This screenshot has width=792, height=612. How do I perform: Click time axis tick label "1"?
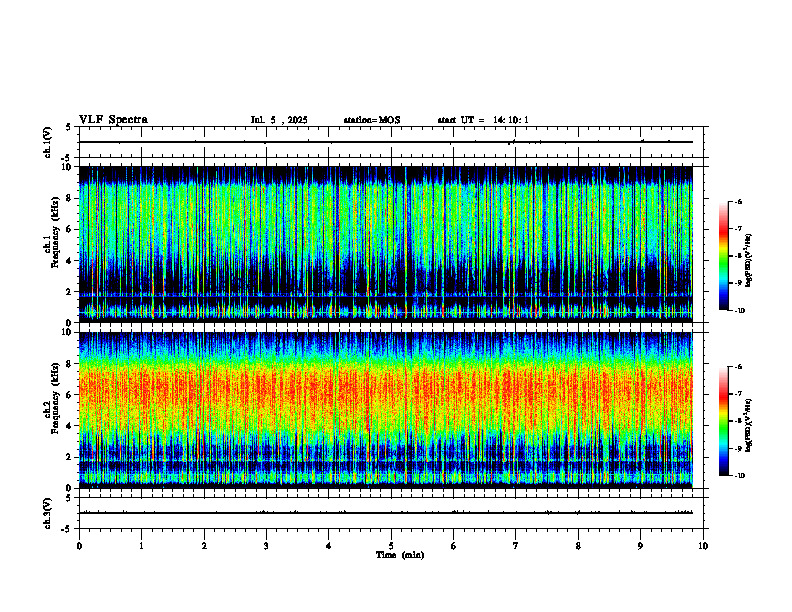pos(141,546)
